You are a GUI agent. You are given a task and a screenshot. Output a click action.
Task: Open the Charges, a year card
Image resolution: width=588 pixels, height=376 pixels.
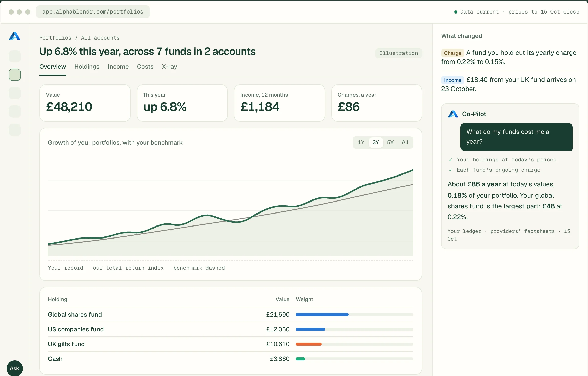coord(376,103)
